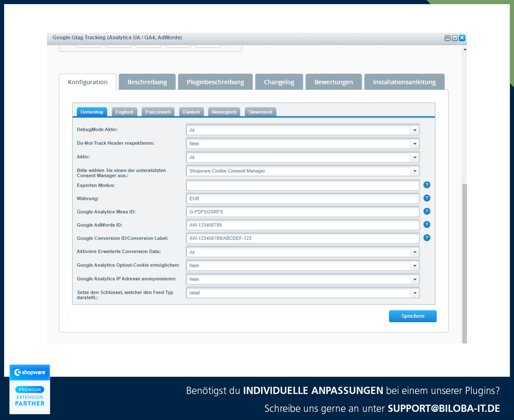Expand the Do-Not-Track Header respektieren dropdown
The height and width of the screenshot is (420, 514).
[415, 144]
